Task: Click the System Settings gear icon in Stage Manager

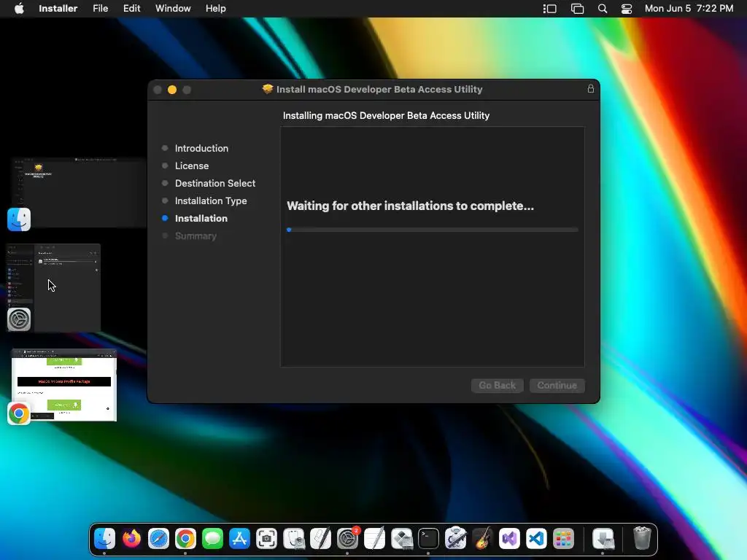Action: 19,319
